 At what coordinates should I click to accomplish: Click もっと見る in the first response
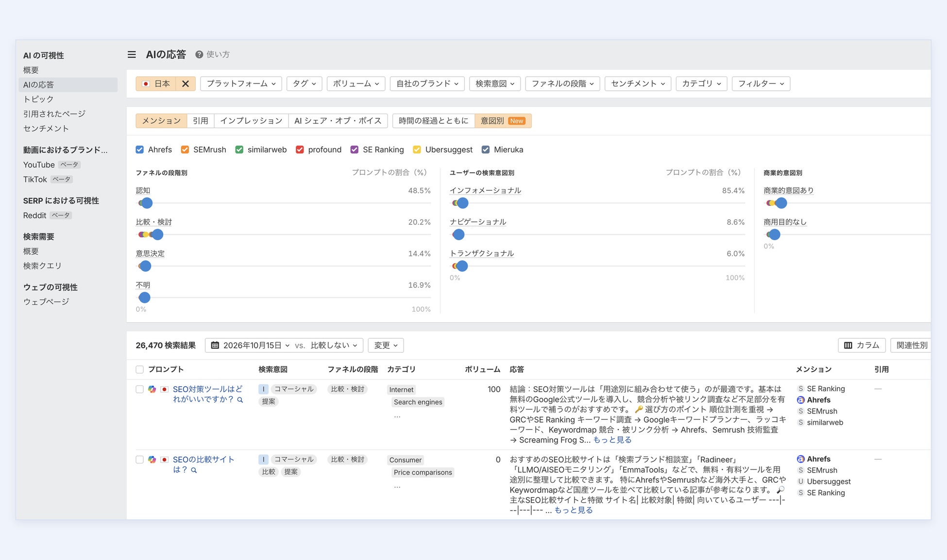point(612,440)
